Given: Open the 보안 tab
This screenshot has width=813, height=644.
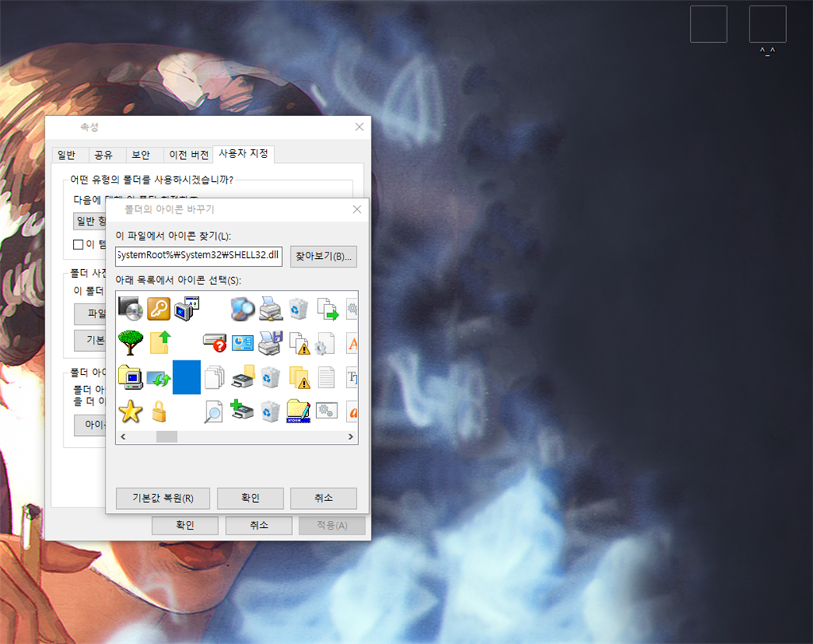Looking at the screenshot, I should [x=141, y=155].
